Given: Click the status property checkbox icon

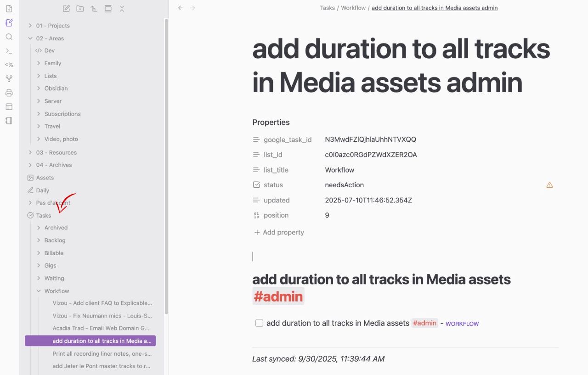Looking at the screenshot, I should click(x=256, y=185).
